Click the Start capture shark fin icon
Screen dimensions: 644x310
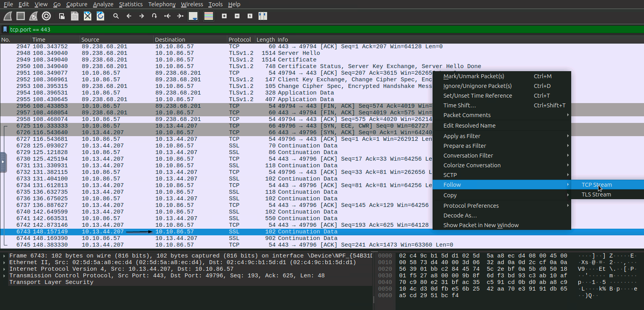tap(8, 16)
